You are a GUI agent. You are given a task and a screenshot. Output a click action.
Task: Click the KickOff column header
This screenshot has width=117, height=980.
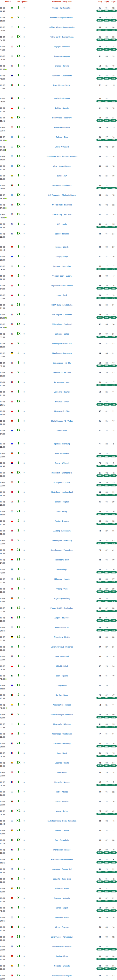pos(8,2)
